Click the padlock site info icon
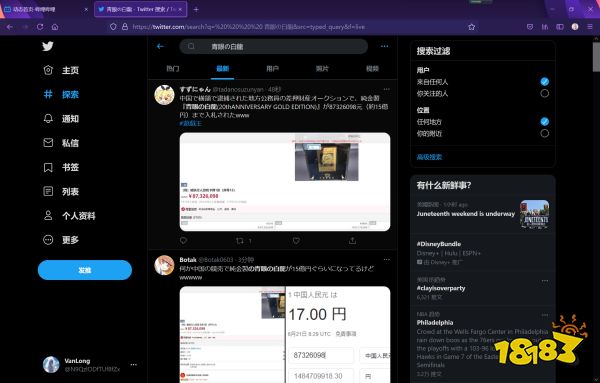Screen dimensions: 600x383 pos(125,27)
